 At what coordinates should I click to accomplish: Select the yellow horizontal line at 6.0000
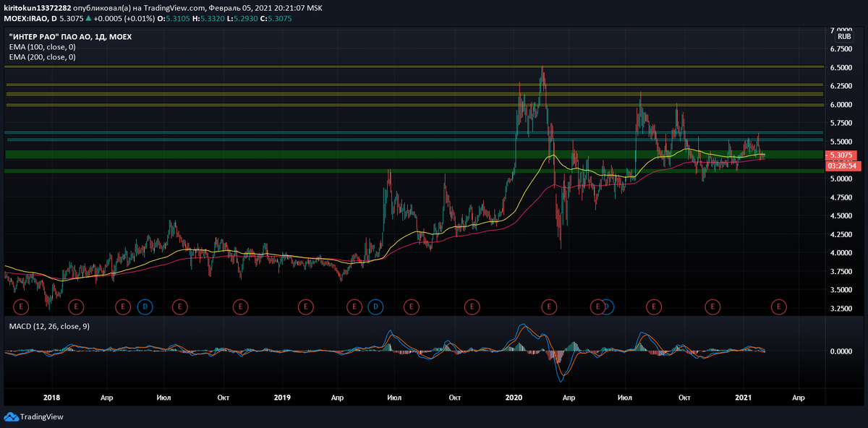(x=414, y=105)
